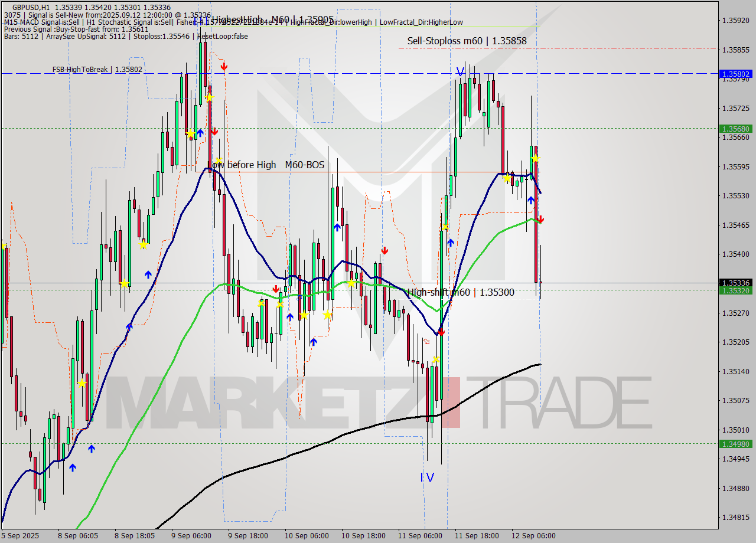Select the red sell arrow above the latest candle
The width and height of the screenshot is (756, 543).
[540, 220]
